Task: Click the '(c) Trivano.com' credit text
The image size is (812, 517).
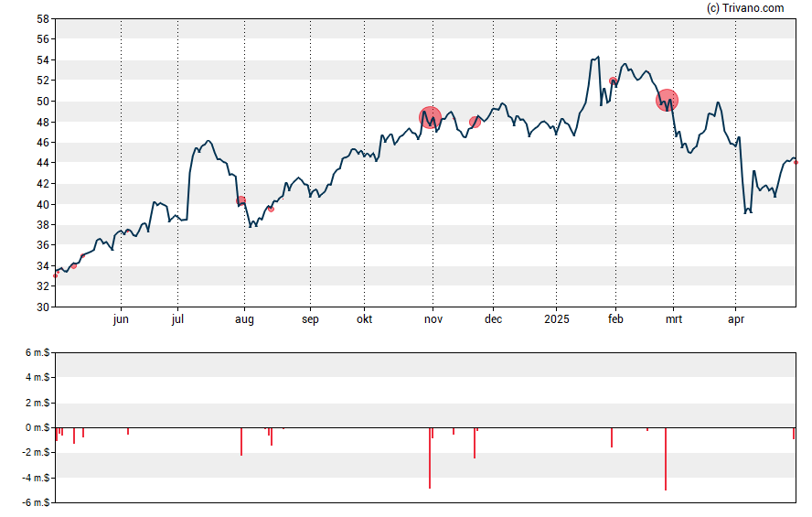Action: pos(745,7)
